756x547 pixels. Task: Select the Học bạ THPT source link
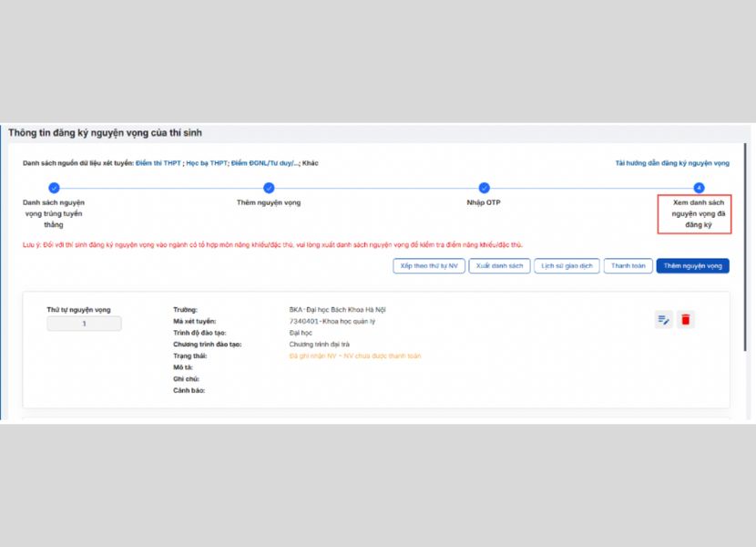[x=206, y=163]
